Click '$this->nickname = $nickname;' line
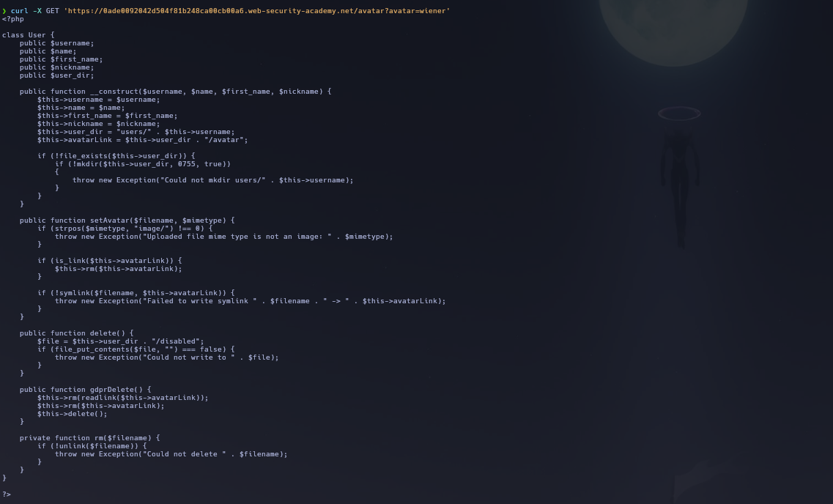 click(x=98, y=124)
